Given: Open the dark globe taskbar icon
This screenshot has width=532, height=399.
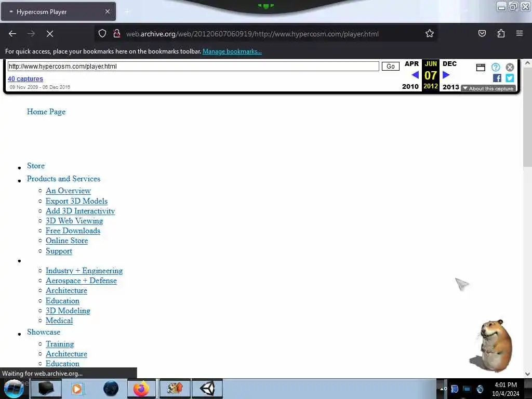Looking at the screenshot, I should coord(111,389).
